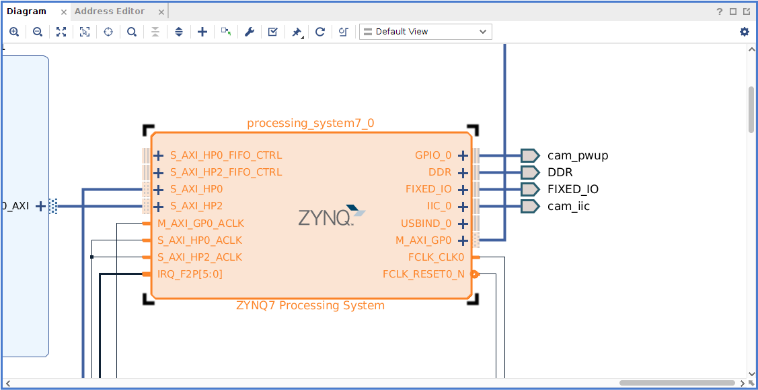
Task: Expand the S_AXI_HP2 interface plus
Action: 158,207
